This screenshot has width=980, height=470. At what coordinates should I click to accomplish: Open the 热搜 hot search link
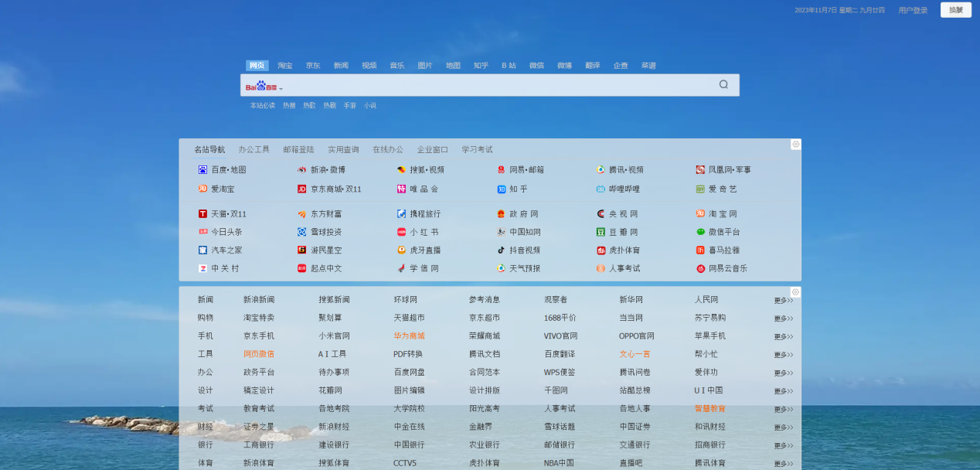pyautogui.click(x=288, y=105)
